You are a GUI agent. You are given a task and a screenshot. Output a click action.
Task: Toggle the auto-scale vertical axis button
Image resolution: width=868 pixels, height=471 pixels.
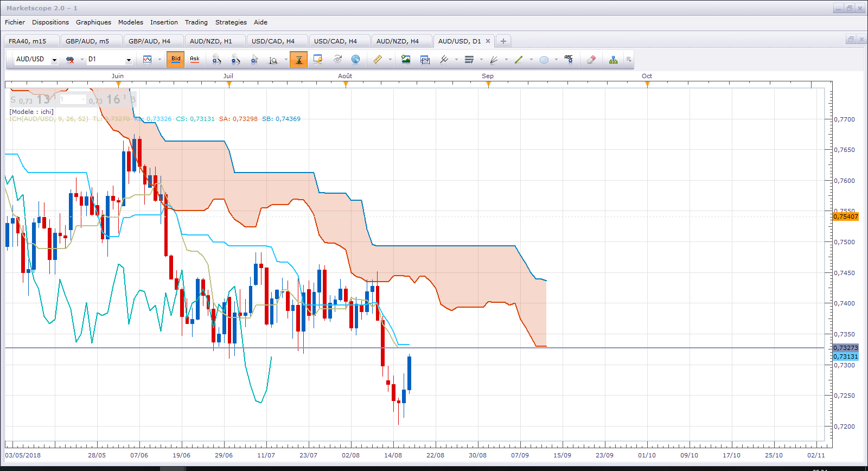[x=299, y=60]
